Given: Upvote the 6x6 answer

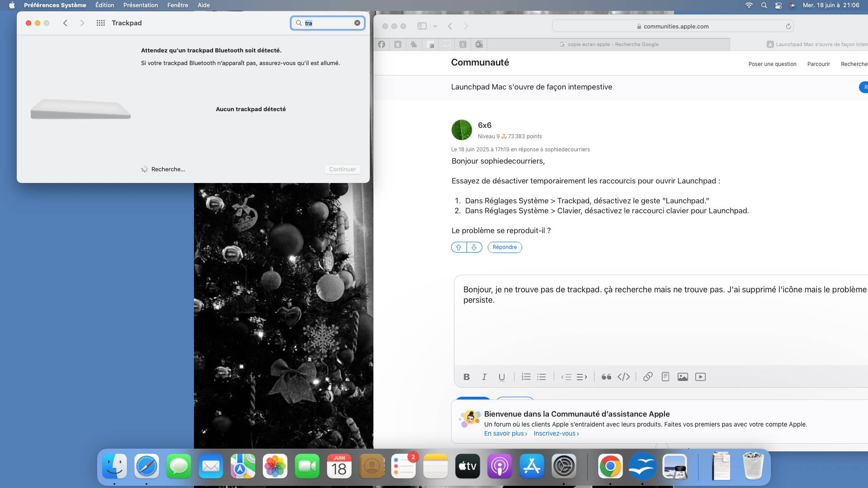Looking at the screenshot, I should point(459,247).
